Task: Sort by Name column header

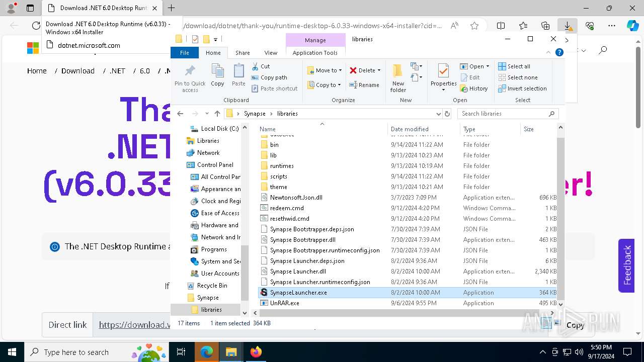Action: point(322,129)
